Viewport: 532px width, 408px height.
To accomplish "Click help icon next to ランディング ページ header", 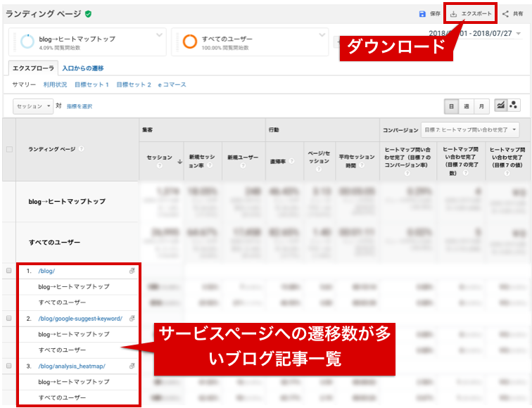I will point(82,149).
